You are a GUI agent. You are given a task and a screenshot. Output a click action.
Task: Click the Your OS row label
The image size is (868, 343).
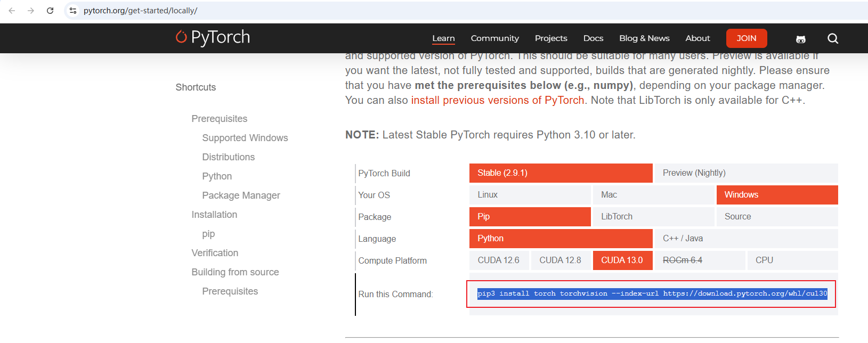coord(374,195)
